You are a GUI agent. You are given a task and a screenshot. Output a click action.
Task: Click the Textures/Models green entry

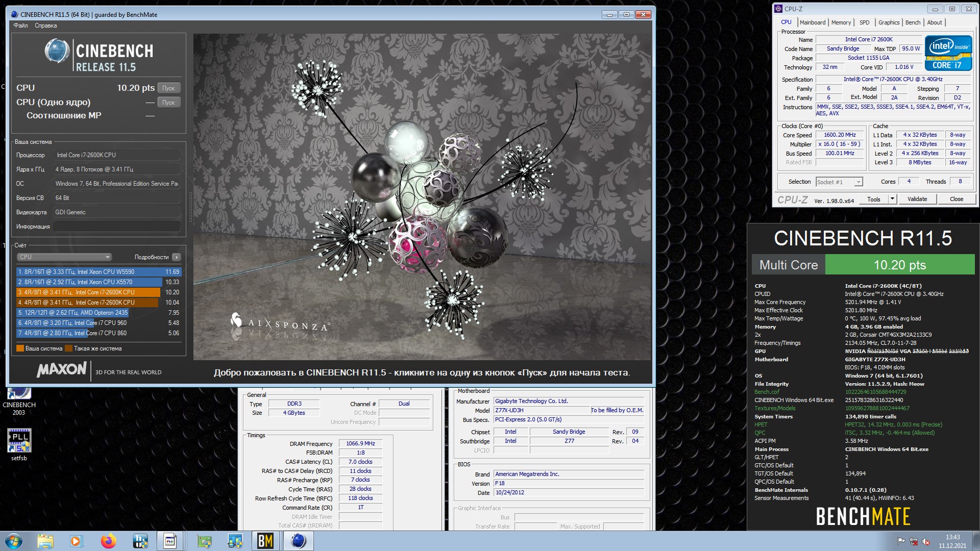coord(775,409)
